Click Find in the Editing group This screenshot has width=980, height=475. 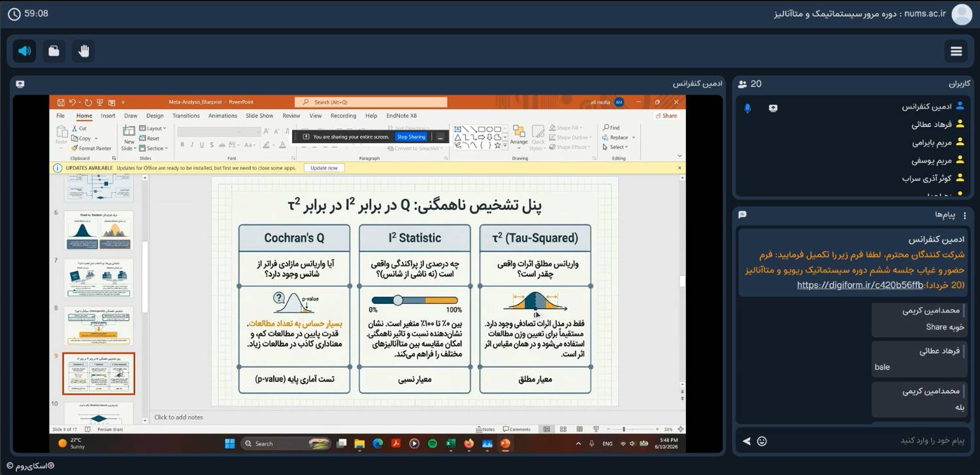612,128
